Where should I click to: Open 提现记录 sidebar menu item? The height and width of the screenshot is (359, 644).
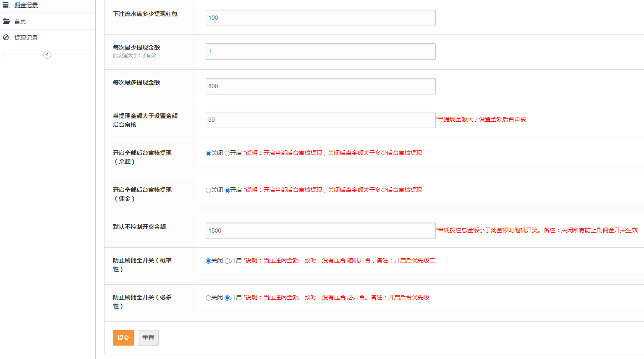26,38
